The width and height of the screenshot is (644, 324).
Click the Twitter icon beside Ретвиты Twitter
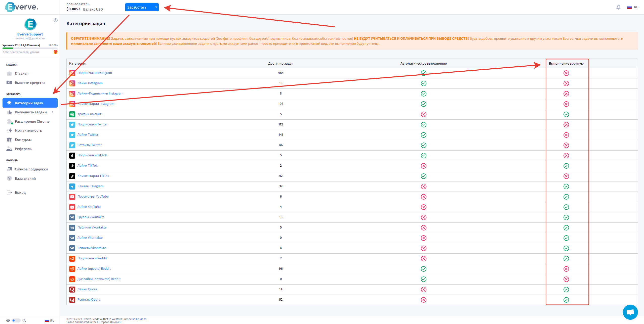tap(72, 145)
